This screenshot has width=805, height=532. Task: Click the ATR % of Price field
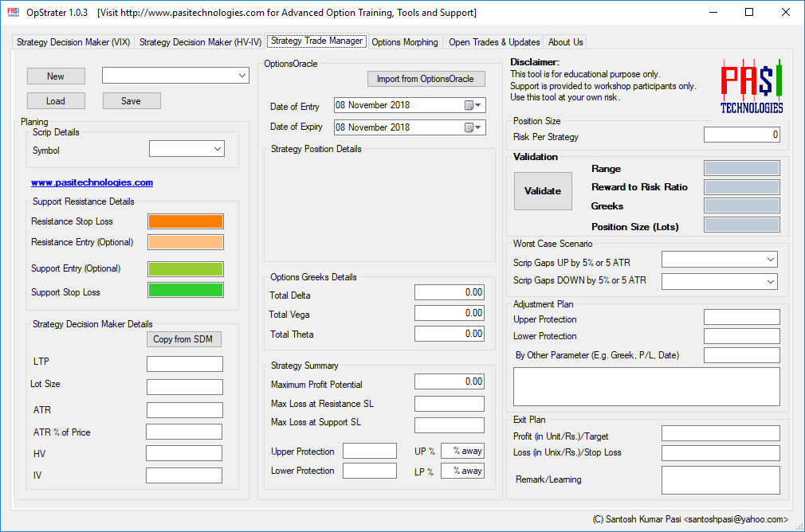[x=184, y=432]
